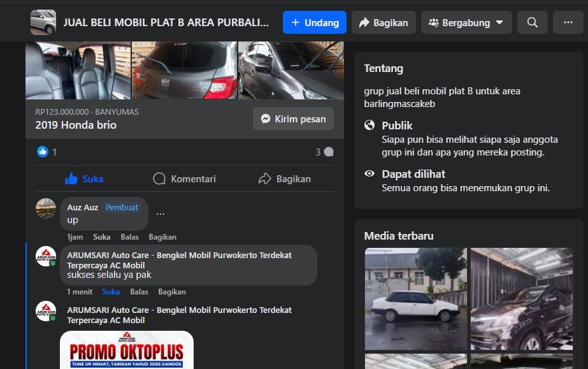Click Bagikan to share the post

tap(285, 179)
